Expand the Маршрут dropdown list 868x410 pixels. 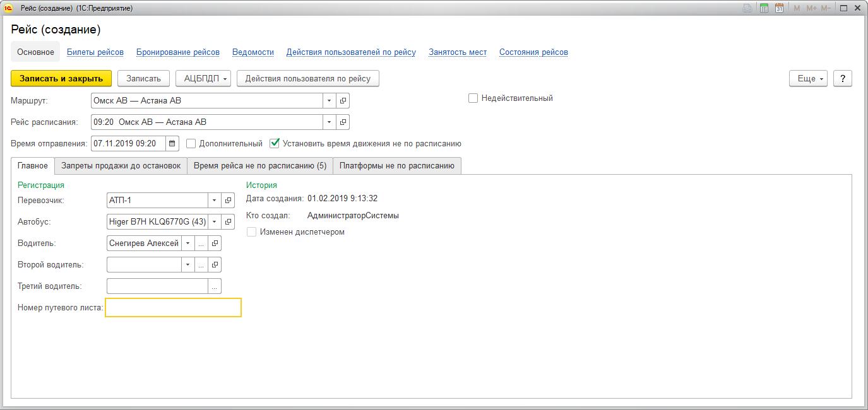coord(329,100)
